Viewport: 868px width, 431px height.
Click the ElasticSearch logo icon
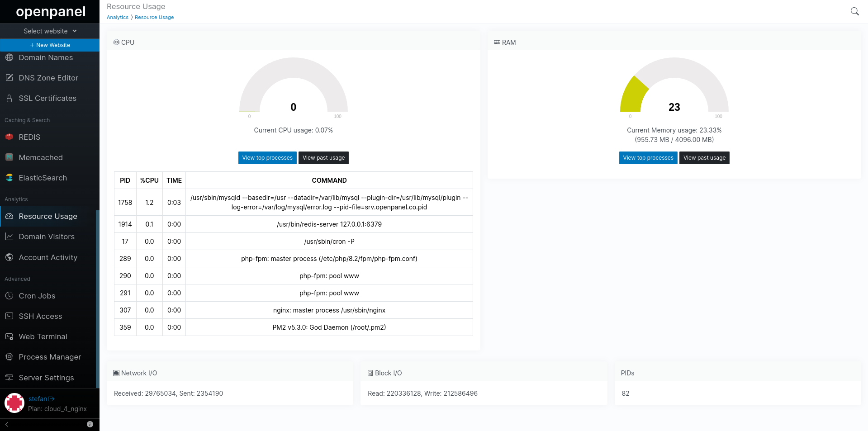point(9,178)
